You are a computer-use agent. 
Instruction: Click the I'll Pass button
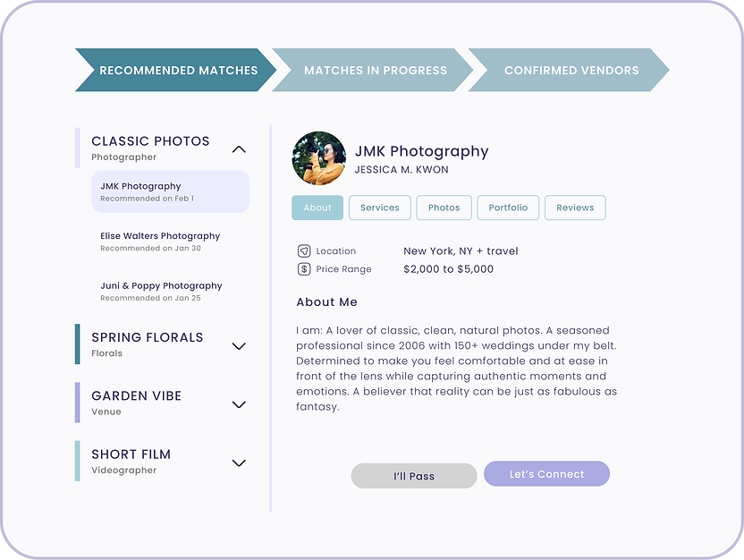coord(413,476)
